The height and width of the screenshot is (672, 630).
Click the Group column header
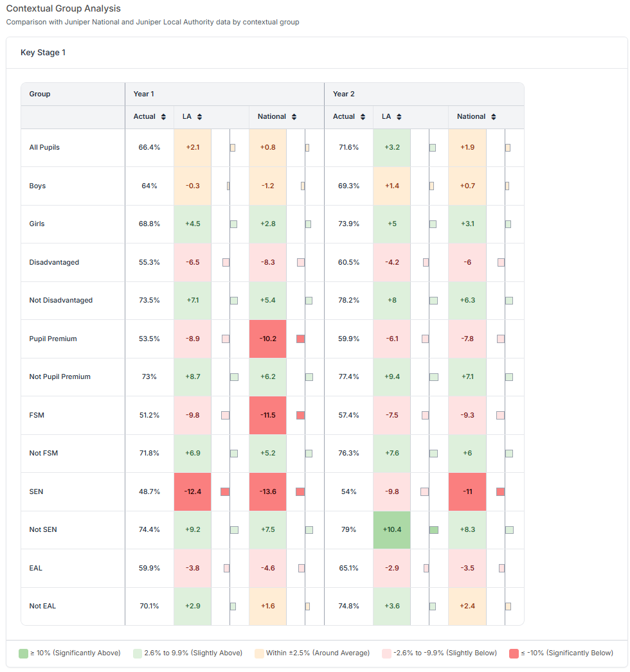(x=40, y=94)
